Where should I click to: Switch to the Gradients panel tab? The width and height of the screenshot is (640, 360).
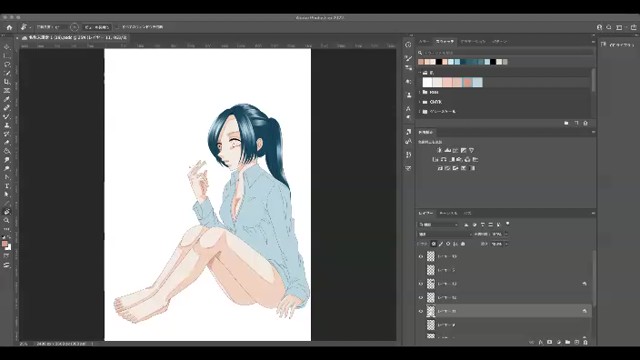[473, 42]
